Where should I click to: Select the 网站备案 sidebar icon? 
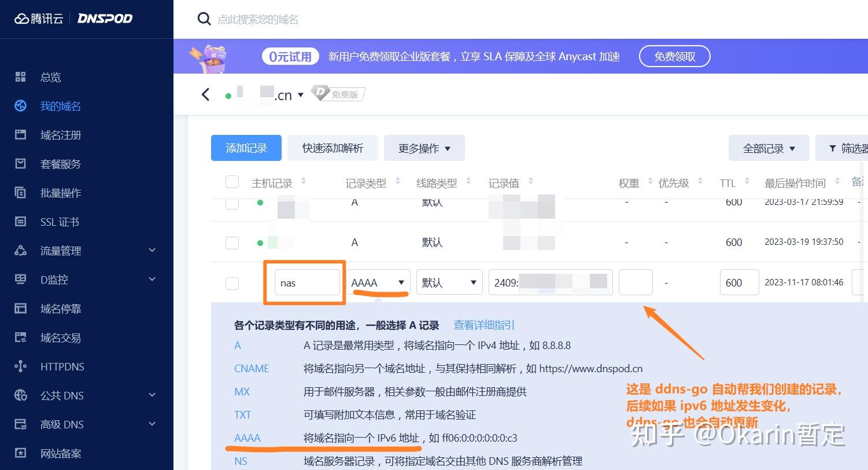[x=21, y=453]
